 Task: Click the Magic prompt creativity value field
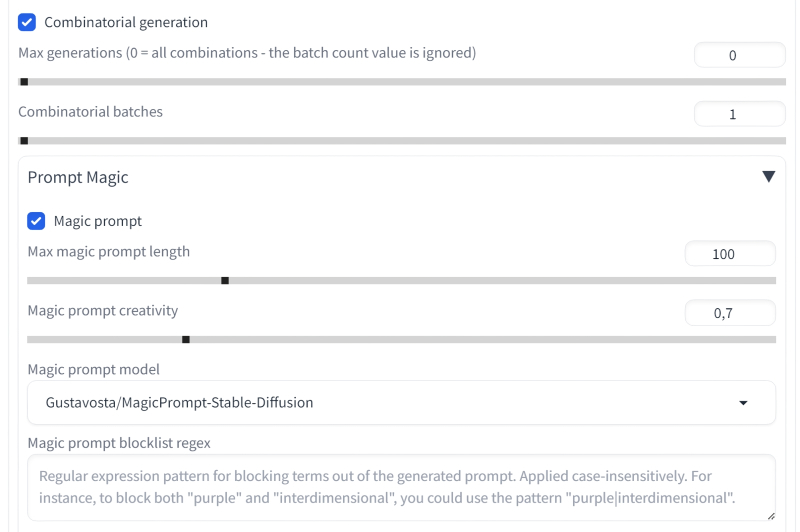tap(730, 313)
